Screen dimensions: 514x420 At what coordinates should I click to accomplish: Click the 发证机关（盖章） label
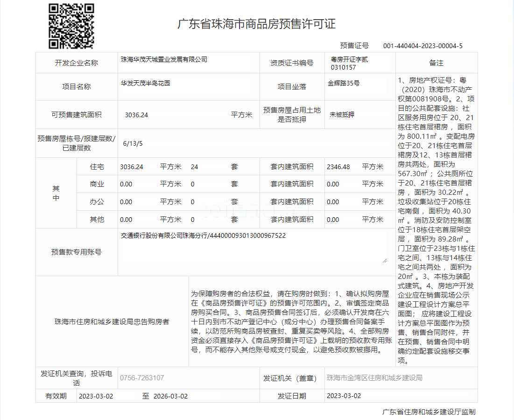(x=290, y=378)
